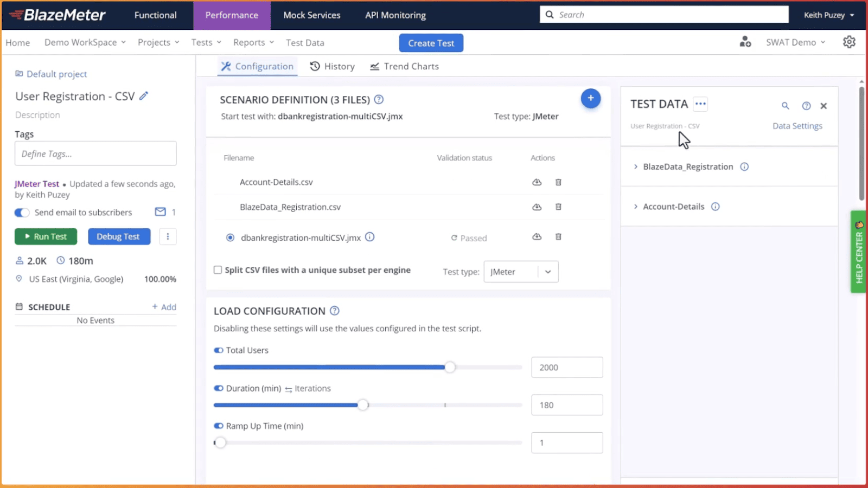The width and height of the screenshot is (868, 488).
Task: Open the Default project link
Action: click(x=56, y=74)
